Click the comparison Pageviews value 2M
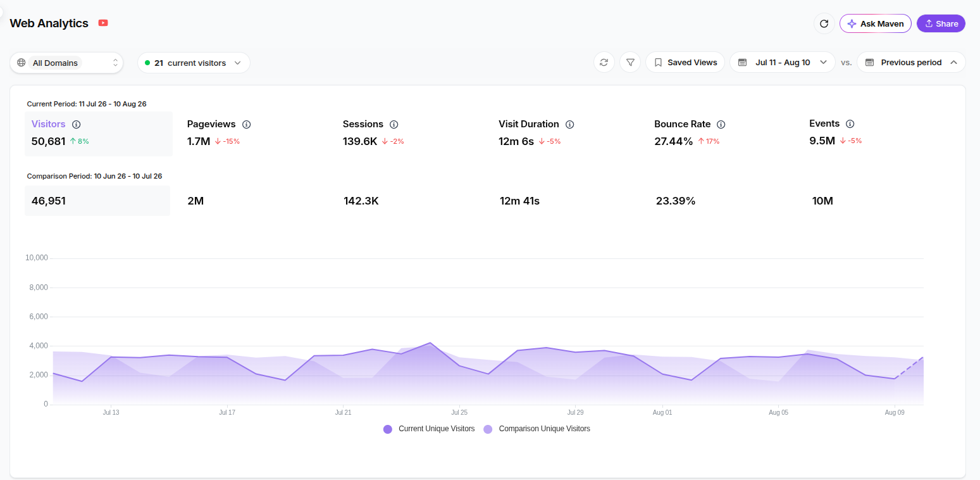Viewport: 980px width, 480px height. click(195, 201)
